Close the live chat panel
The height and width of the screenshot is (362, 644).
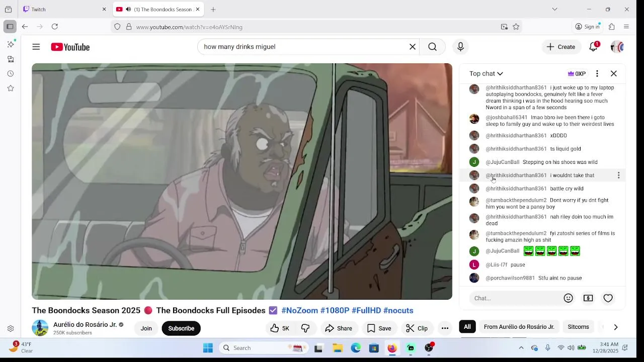pyautogui.click(x=614, y=73)
